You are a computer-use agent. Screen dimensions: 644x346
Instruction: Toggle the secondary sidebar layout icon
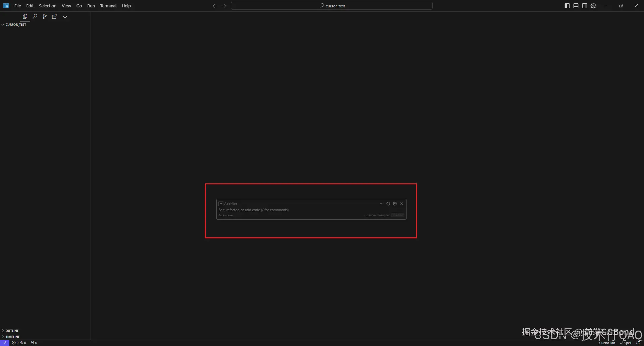point(585,6)
